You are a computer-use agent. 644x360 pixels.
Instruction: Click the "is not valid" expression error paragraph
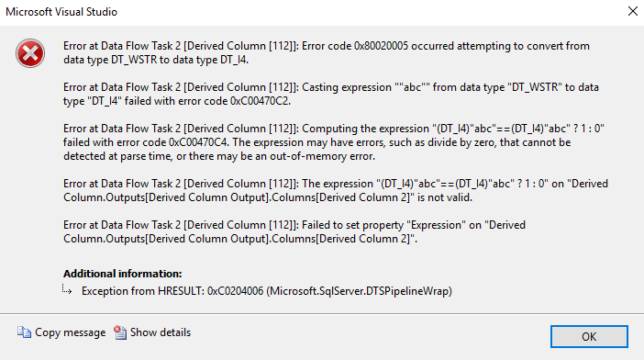point(336,190)
